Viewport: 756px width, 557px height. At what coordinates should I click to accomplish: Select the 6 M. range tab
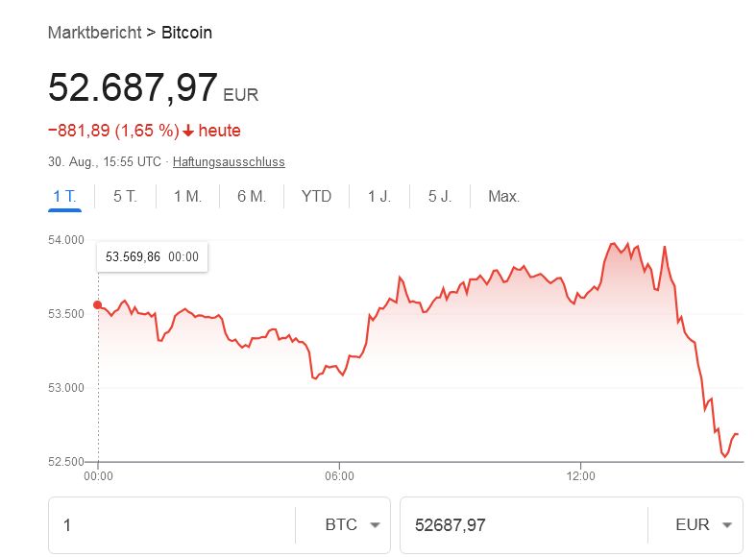(252, 197)
